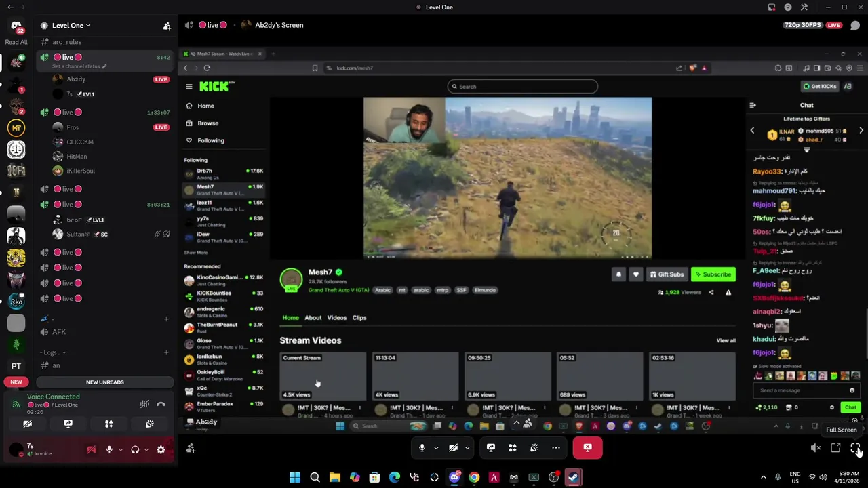Viewport: 868px width, 488px height.
Task: Toggle noise suppression in Voice Connected panel
Action: coord(144,404)
